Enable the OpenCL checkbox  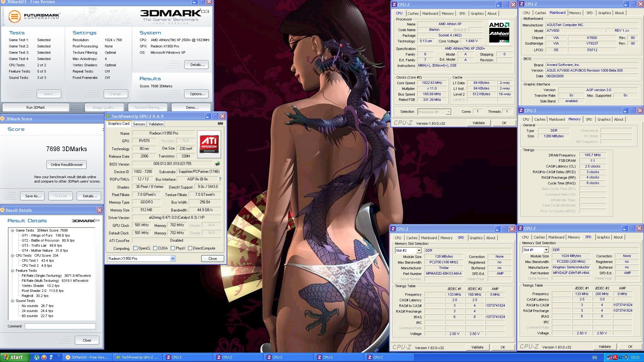click(136, 248)
